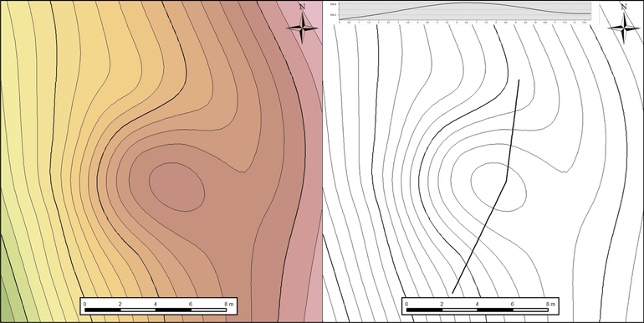Pick the dark brown zone inside the oval contour
Screen dimensions: 644x323
coord(176,187)
